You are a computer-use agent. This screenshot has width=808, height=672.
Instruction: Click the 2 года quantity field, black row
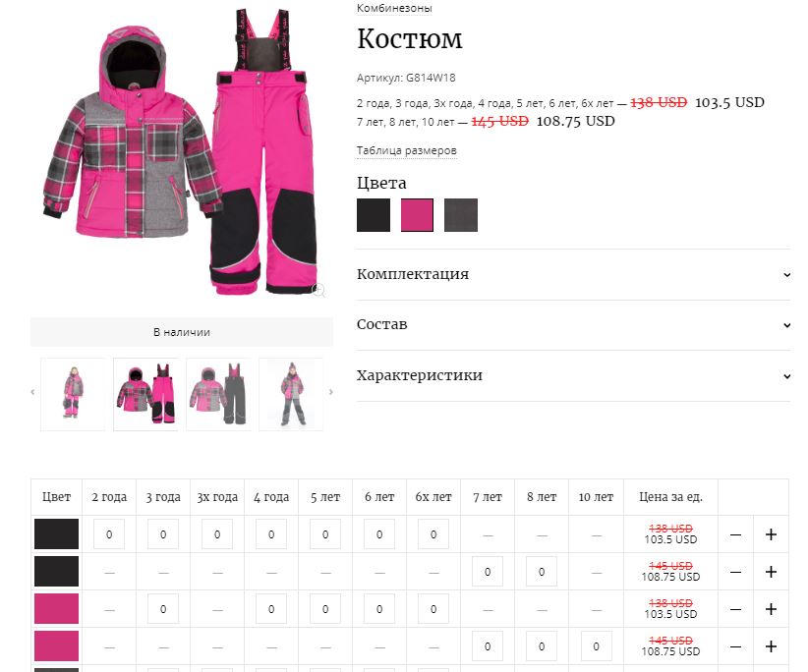point(109,534)
